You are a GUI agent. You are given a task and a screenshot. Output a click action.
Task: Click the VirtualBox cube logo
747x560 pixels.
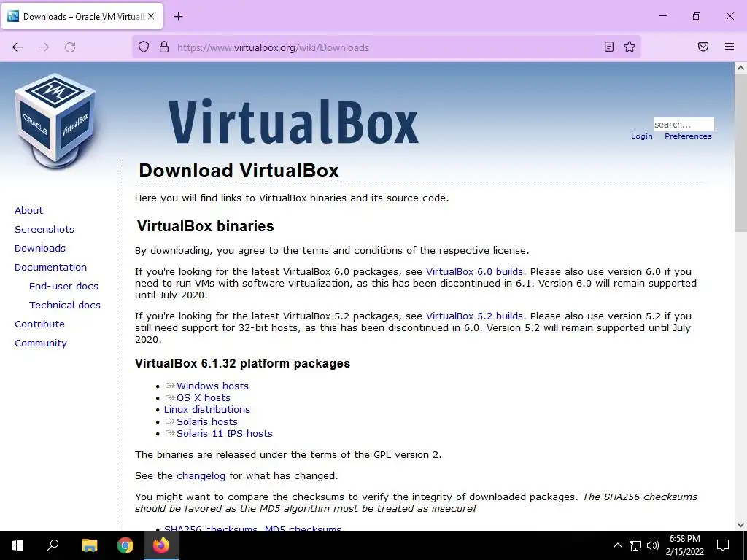(x=55, y=121)
